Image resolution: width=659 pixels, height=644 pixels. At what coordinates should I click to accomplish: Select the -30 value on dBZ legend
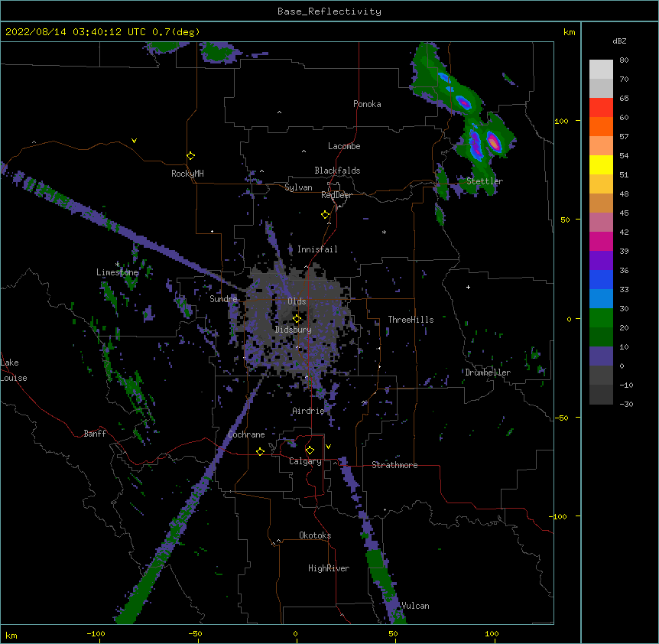click(626, 405)
